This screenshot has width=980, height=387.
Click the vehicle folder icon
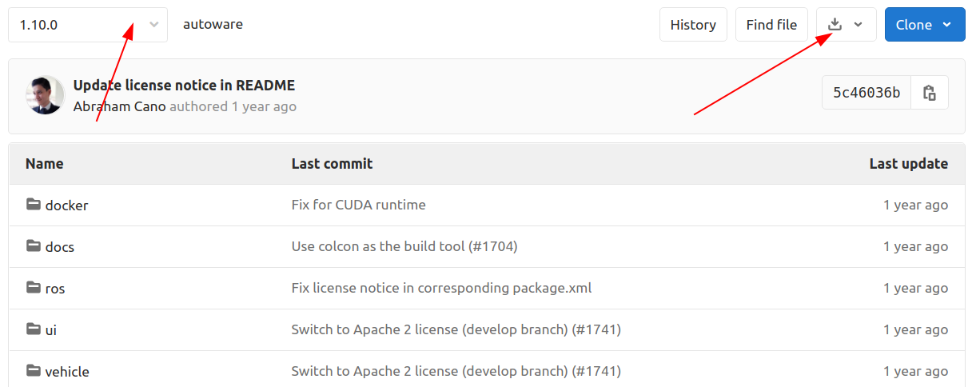point(33,371)
